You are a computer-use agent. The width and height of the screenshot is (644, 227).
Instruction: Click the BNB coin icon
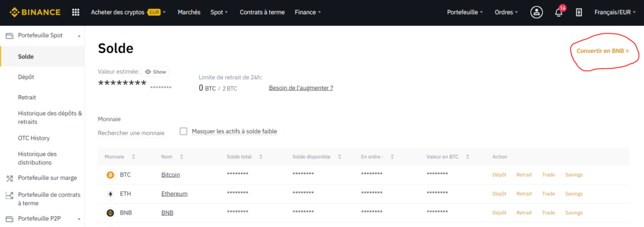tap(110, 213)
